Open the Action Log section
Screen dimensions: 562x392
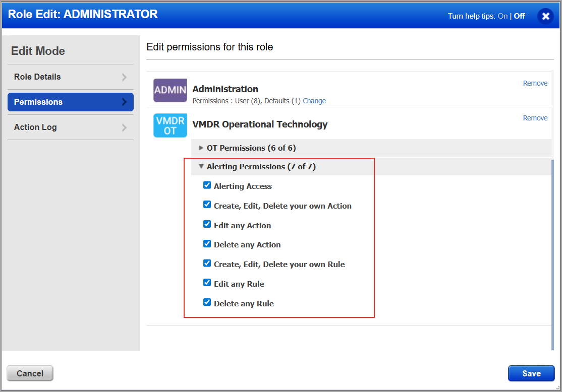[x=35, y=127]
